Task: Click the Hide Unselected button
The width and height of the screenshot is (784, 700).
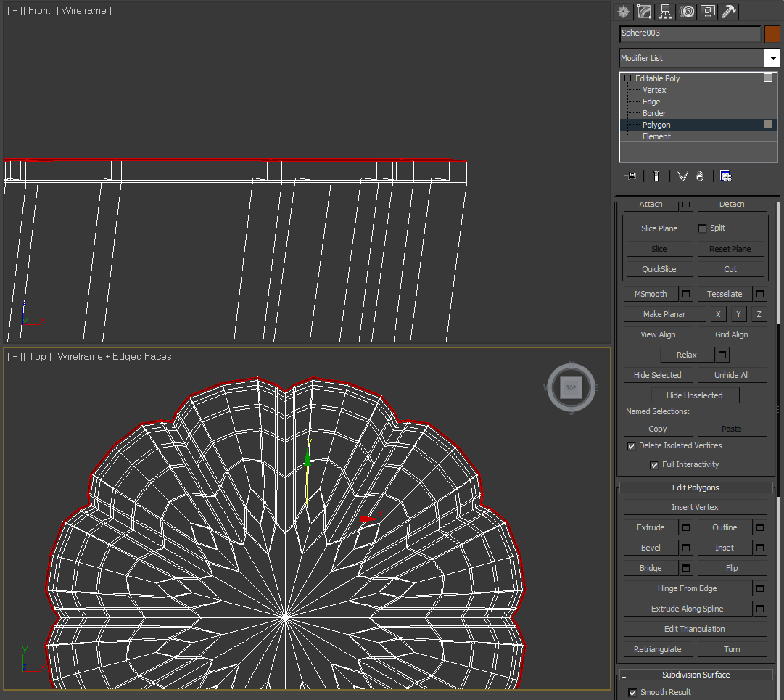Action: 695,395
